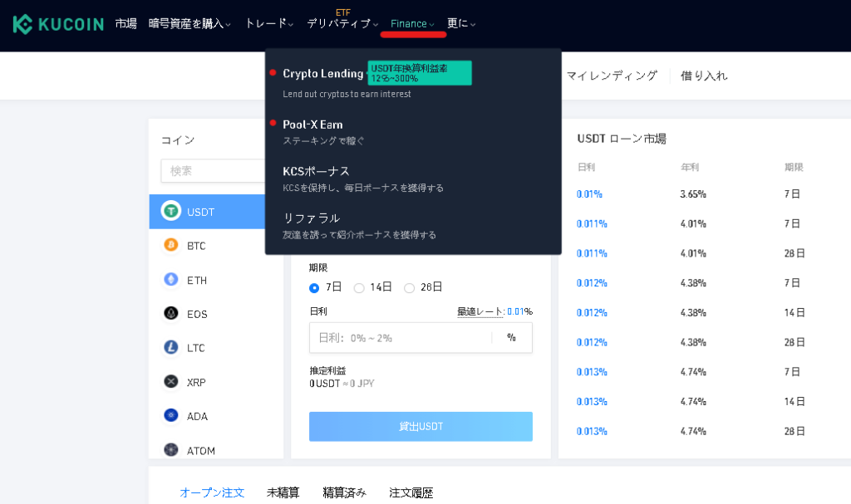
Task: Expand the 更に dropdown menu
Action: point(461,23)
